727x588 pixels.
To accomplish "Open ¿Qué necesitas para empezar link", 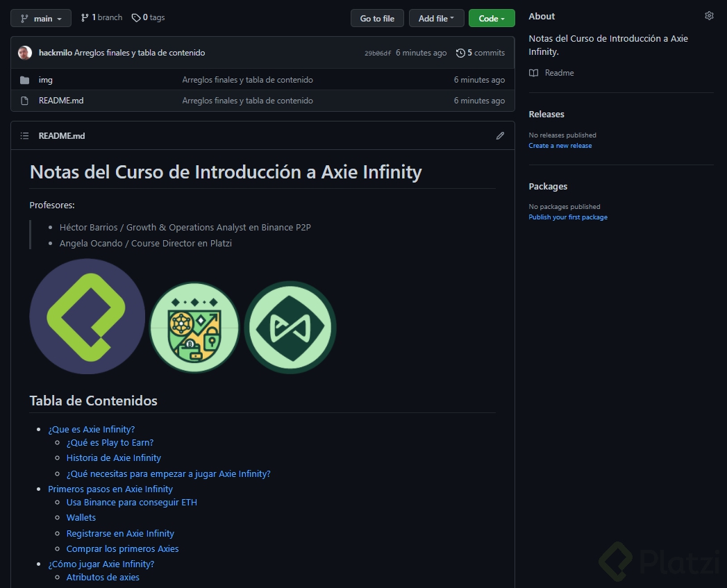I will click(x=168, y=474).
